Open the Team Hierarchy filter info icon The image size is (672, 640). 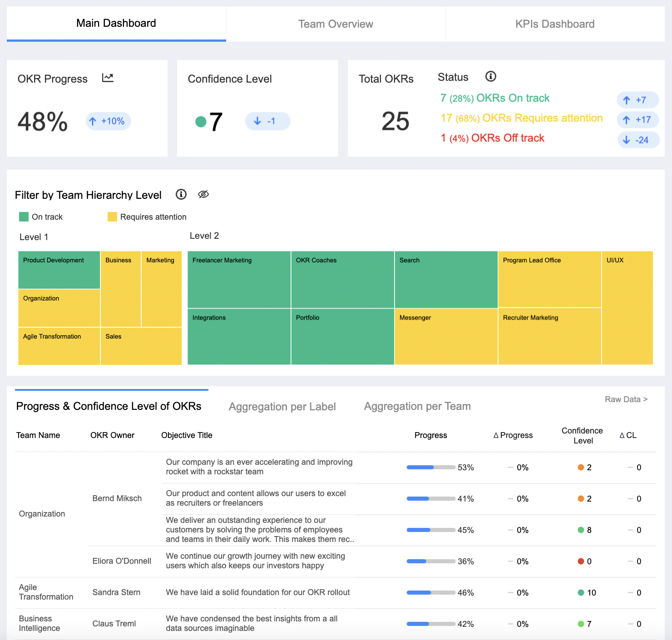pyautogui.click(x=181, y=195)
